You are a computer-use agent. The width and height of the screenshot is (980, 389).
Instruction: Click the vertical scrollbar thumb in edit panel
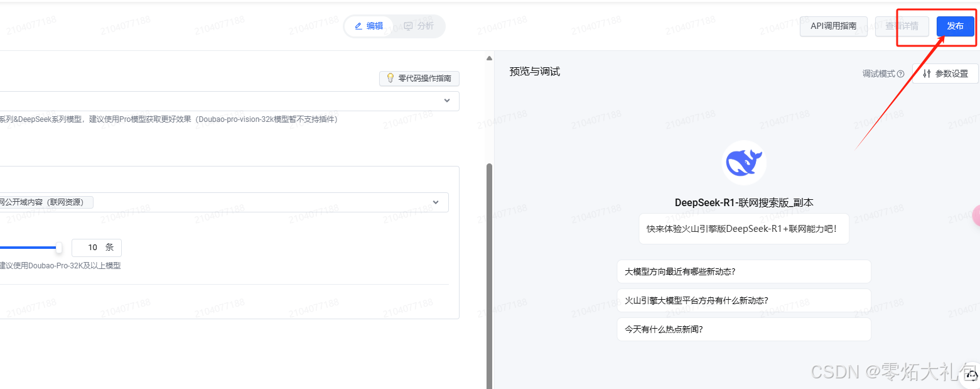coord(490,275)
